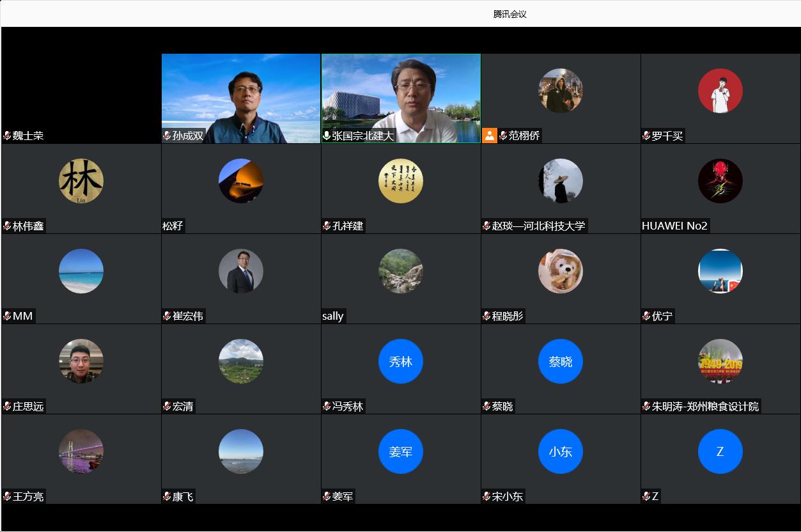Select 庄思远's profile photo avatar
This screenshot has width=801, height=532.
pos(81,361)
